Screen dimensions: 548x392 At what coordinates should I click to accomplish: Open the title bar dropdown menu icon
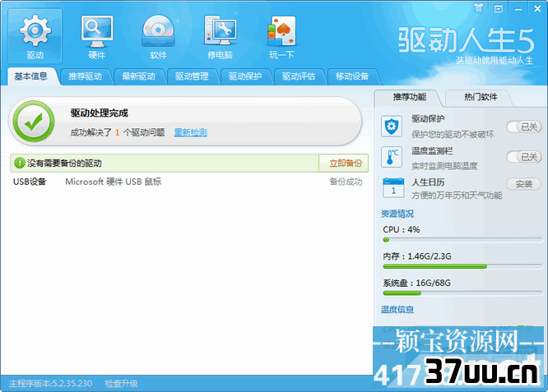(498, 8)
